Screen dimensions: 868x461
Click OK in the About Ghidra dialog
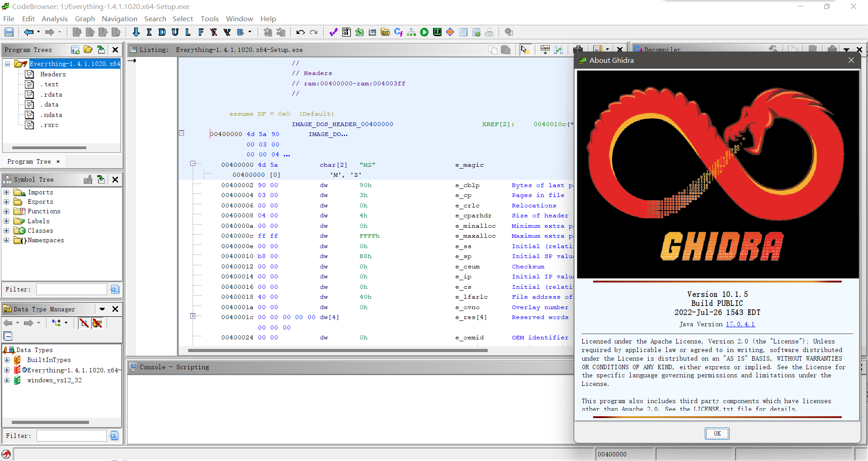[717, 433]
